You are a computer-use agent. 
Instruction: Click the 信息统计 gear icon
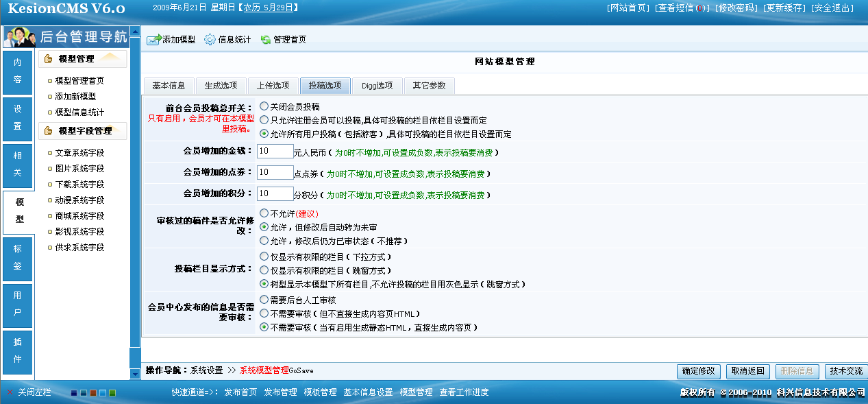click(210, 40)
